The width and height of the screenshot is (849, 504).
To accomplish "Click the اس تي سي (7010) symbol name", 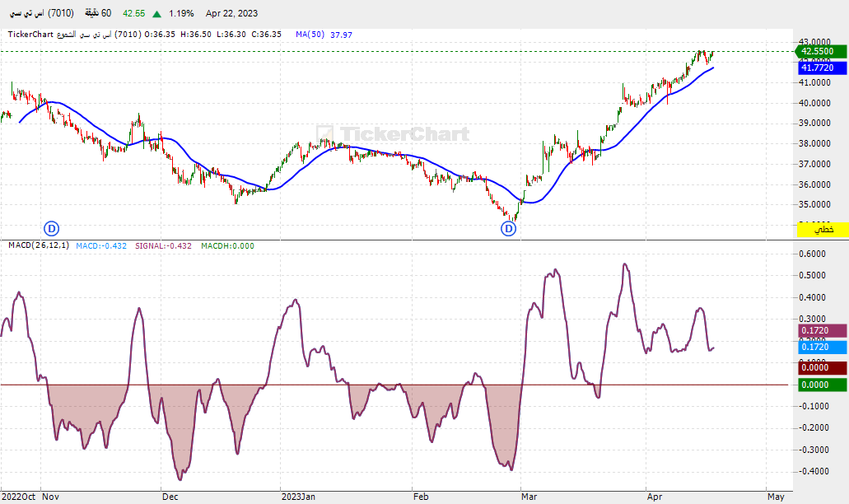I will click(x=42, y=13).
